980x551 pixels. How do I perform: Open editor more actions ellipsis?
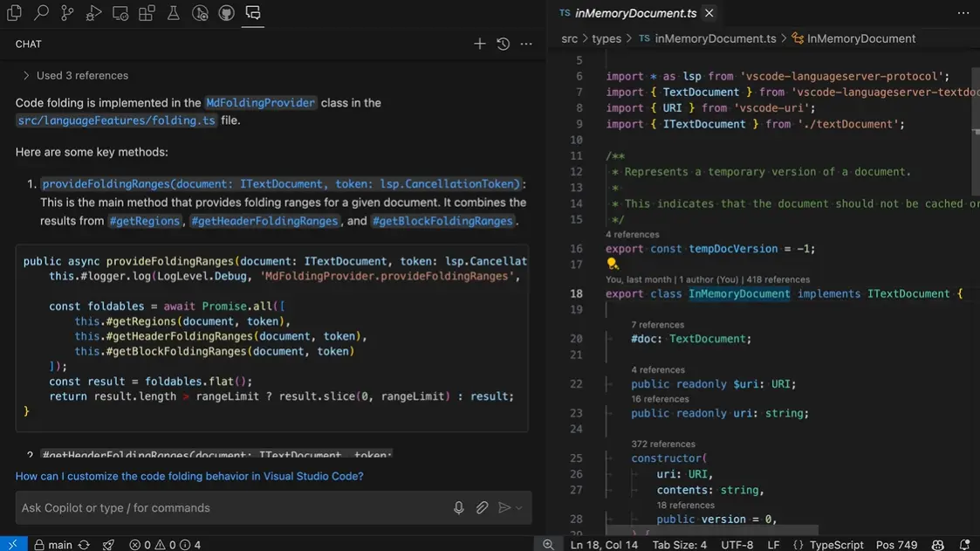963,13
